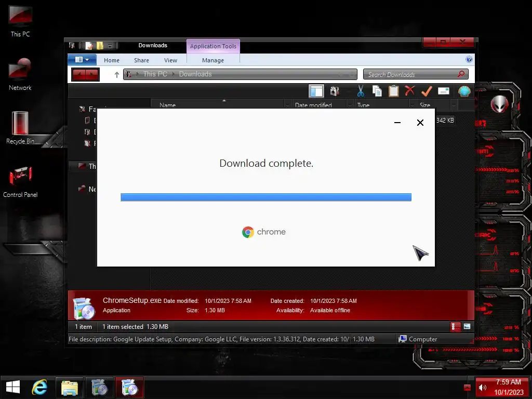Click the Paste clipboard icon in Explorer toolbar
This screenshot has width=532, height=399.
pos(394,91)
